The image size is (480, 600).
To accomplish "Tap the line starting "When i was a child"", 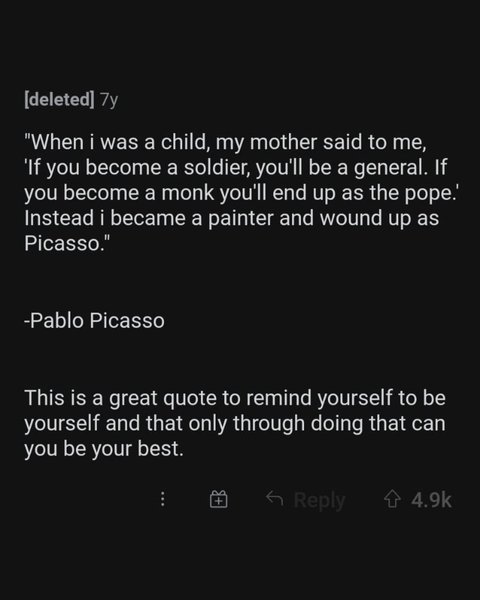I will tap(225, 142).
